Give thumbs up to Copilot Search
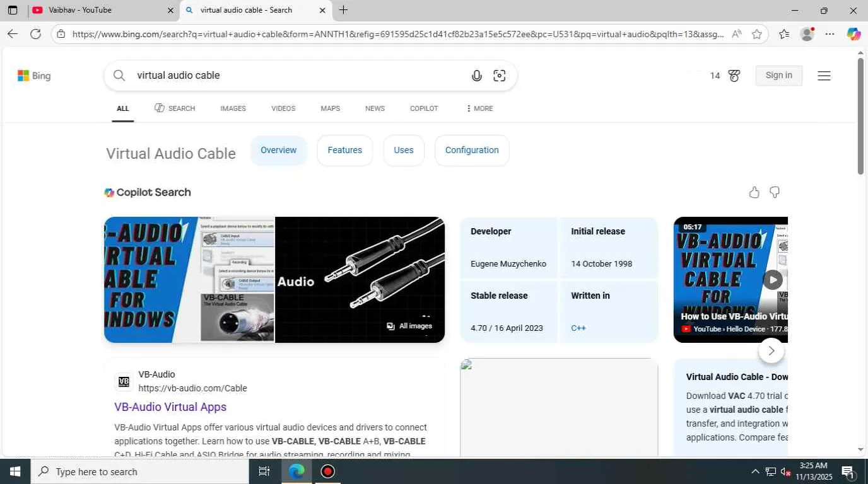Screen dimensions: 868x484 754,192
